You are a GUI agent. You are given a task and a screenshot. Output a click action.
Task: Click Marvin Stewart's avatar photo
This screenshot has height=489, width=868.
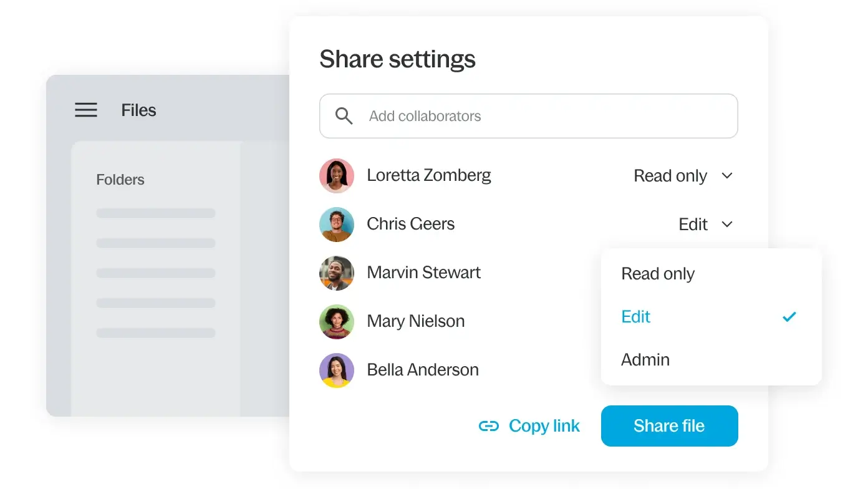click(337, 273)
